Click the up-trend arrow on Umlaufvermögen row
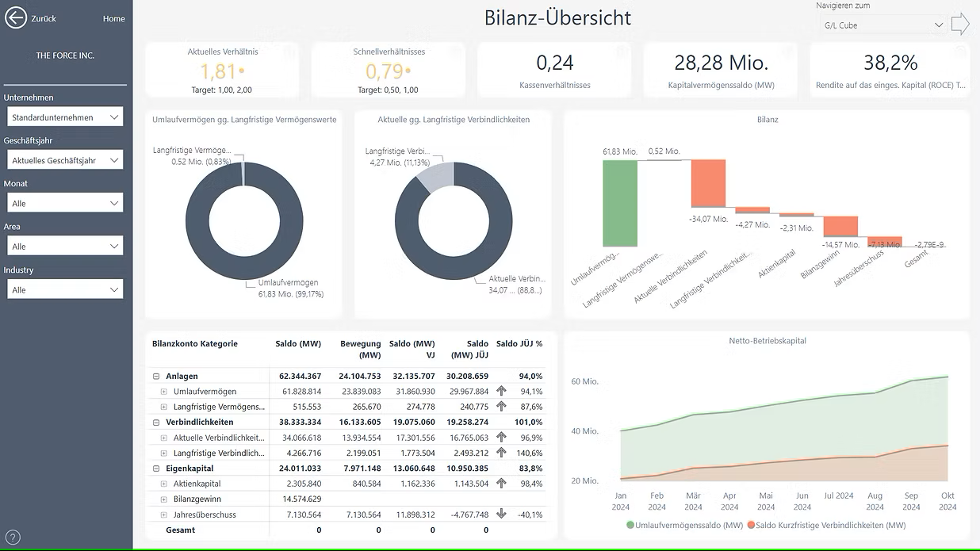The height and width of the screenshot is (551, 980). coord(500,391)
